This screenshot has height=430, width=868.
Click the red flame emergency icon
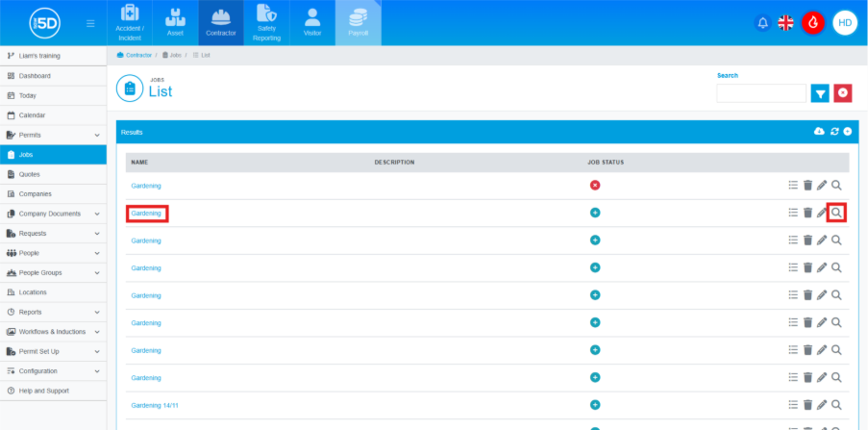[813, 23]
